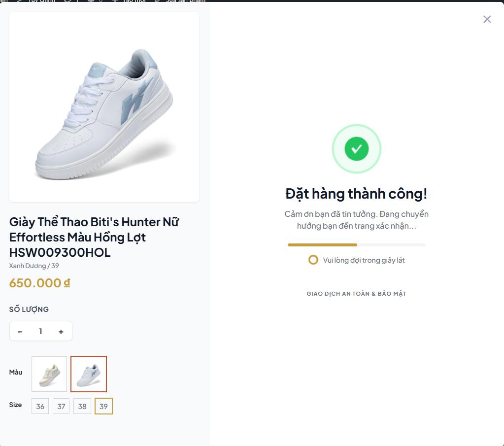Choose size 36
Image resolution: width=504 pixels, height=446 pixels.
click(x=40, y=407)
